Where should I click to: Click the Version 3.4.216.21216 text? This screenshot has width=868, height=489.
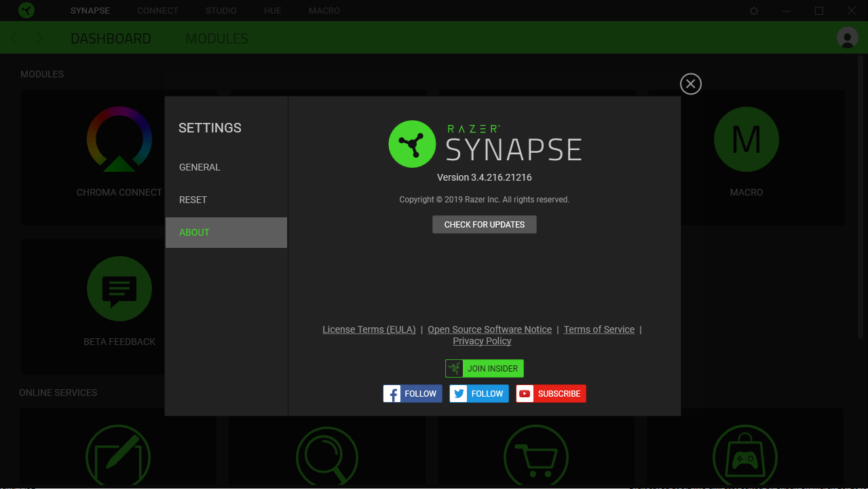(485, 177)
